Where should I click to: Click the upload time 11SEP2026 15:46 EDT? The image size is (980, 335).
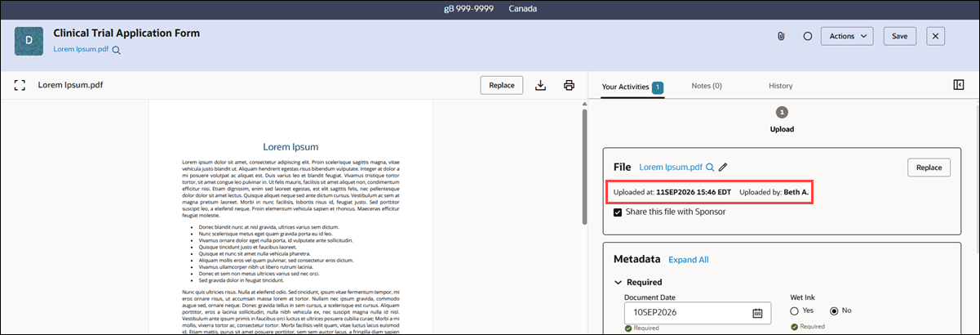click(x=692, y=192)
